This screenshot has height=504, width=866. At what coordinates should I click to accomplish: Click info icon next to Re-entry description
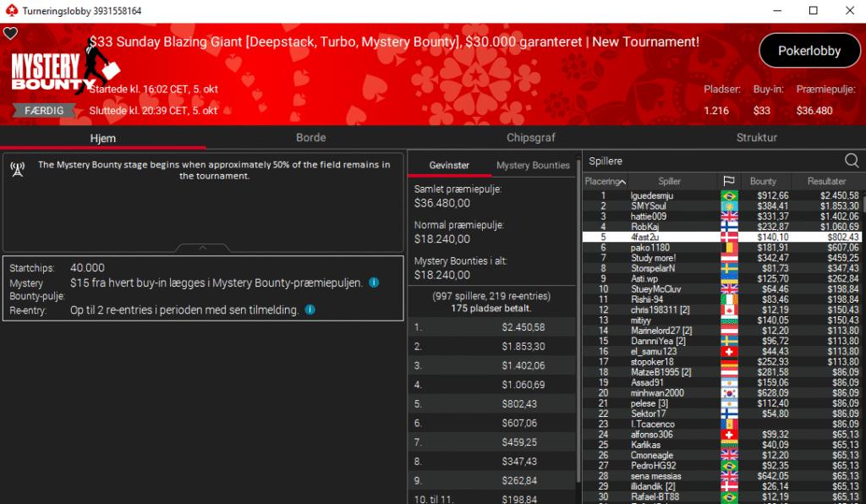(310, 310)
